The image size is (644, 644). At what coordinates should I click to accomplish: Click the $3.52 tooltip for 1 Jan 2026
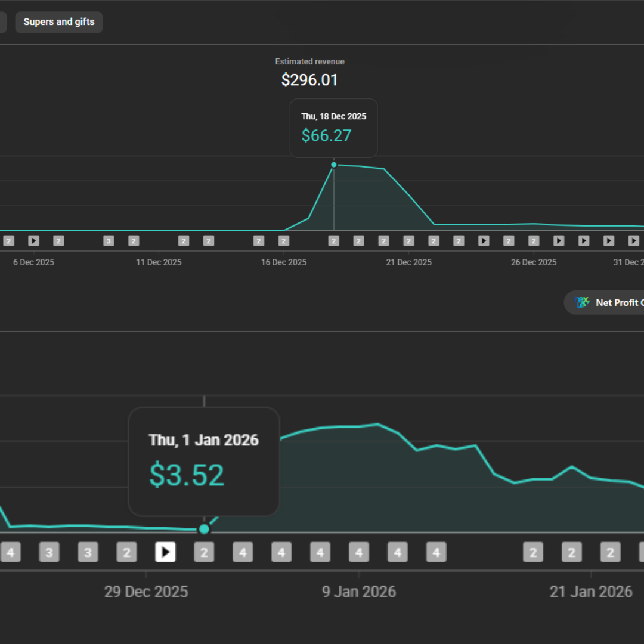click(204, 461)
